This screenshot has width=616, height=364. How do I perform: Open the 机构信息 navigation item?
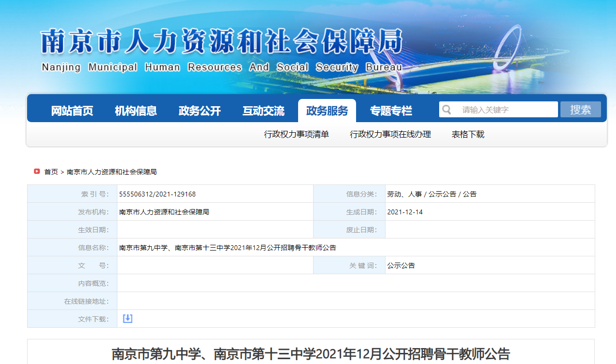[136, 111]
